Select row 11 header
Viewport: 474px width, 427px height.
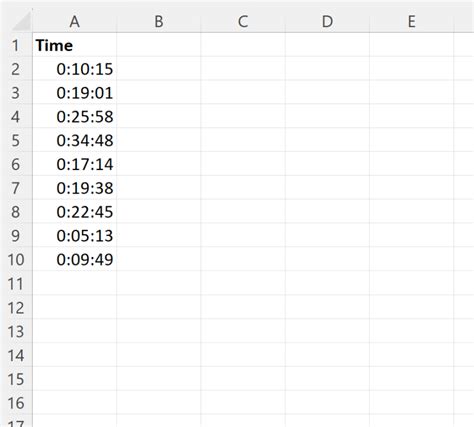(16, 283)
